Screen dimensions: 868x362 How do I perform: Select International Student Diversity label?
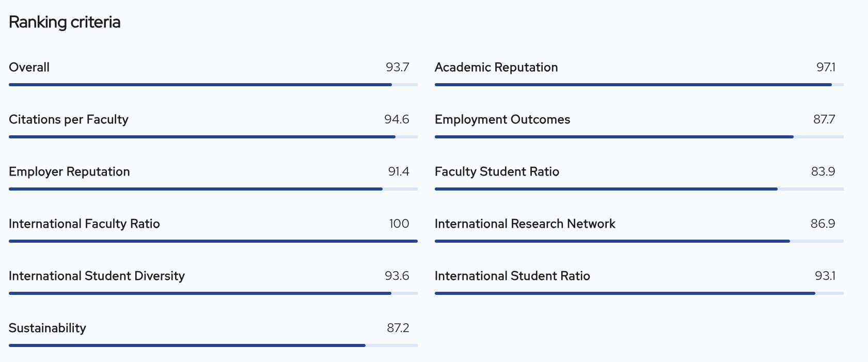tap(97, 276)
